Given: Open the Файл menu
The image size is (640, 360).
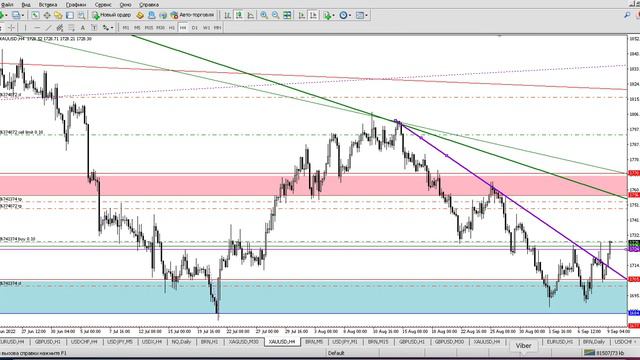Looking at the screenshot, I should coord(7,4).
